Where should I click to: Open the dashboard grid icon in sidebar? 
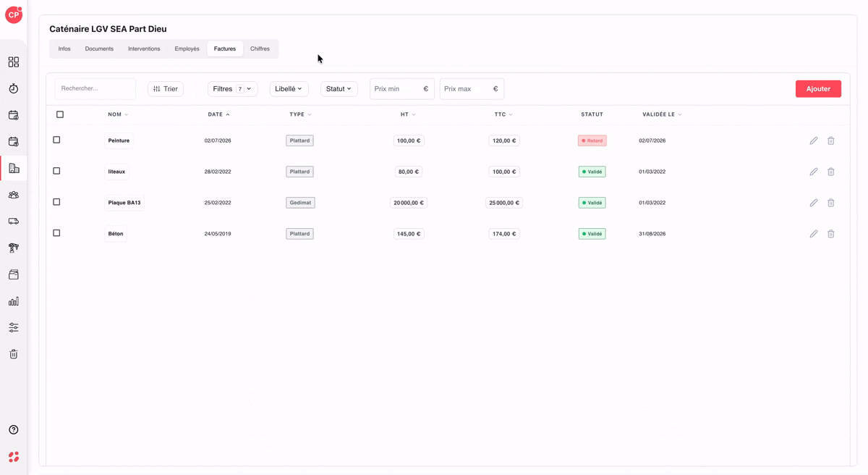(x=14, y=62)
